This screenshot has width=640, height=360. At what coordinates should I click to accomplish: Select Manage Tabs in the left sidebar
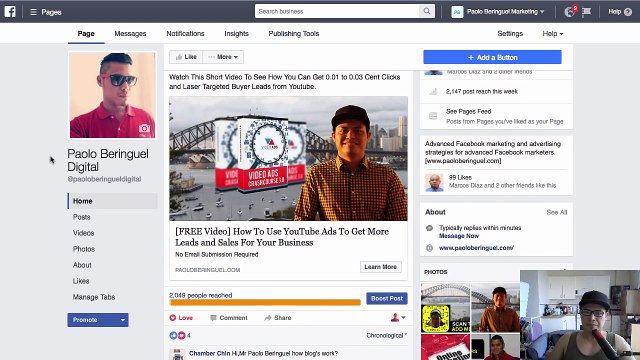[94, 297]
